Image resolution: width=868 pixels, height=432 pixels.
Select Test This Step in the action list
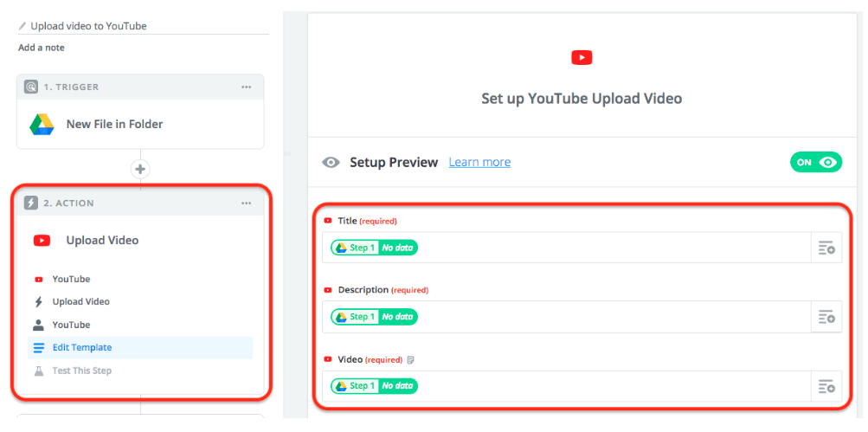[81, 371]
